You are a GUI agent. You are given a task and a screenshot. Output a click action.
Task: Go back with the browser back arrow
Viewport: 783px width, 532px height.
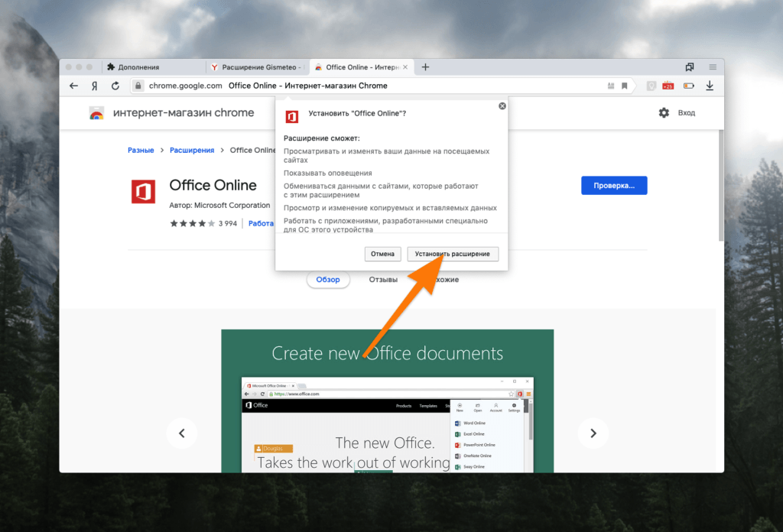pos(74,86)
